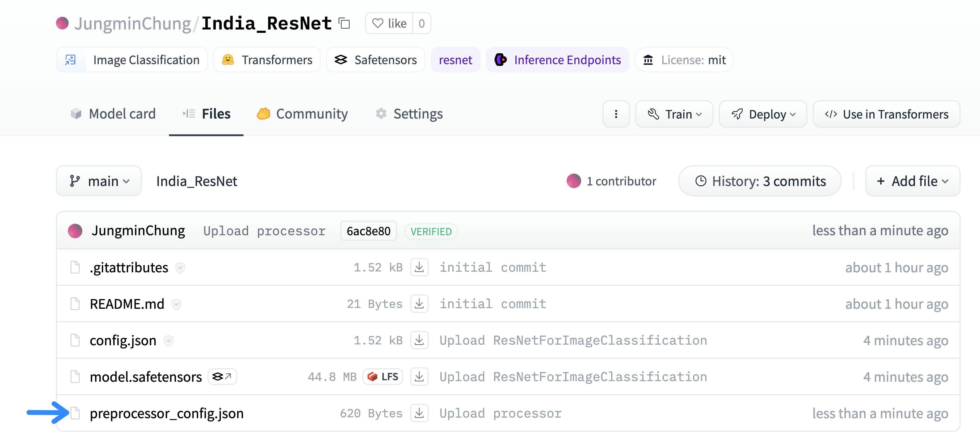Download config.json with the download icon
The width and height of the screenshot is (980, 448).
419,340
